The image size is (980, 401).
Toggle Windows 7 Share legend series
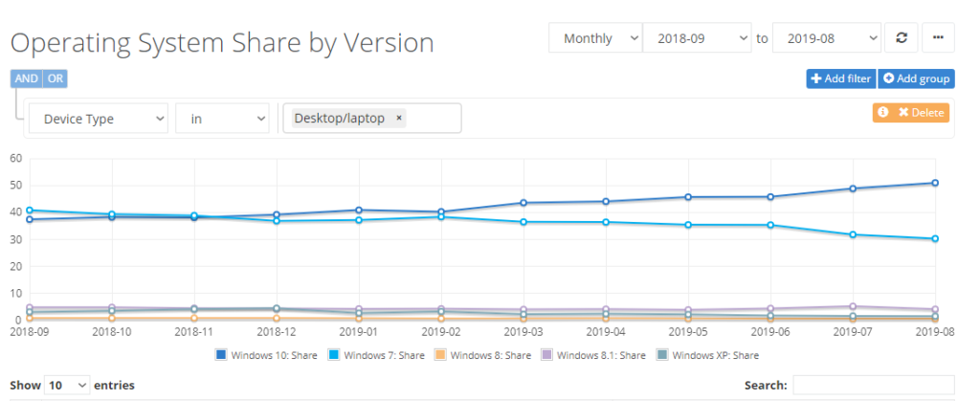click(376, 355)
